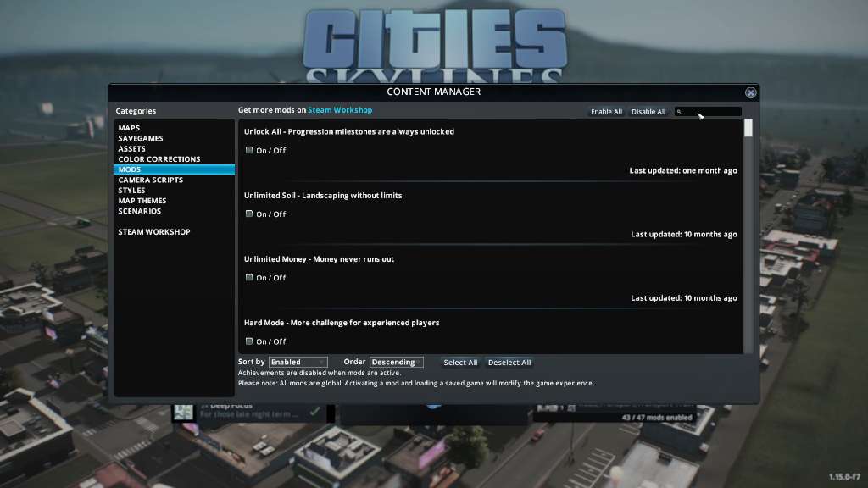Select the MAP THEMES category

(142, 201)
